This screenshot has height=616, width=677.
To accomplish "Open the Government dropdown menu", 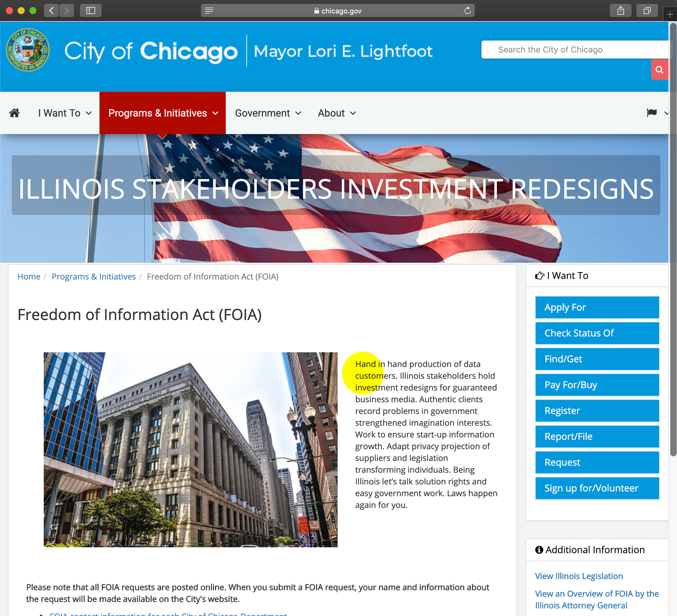I will coord(268,113).
